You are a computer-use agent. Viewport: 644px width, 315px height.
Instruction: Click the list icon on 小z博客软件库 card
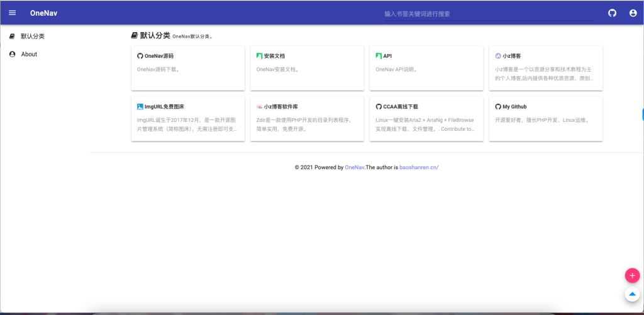[259, 106]
